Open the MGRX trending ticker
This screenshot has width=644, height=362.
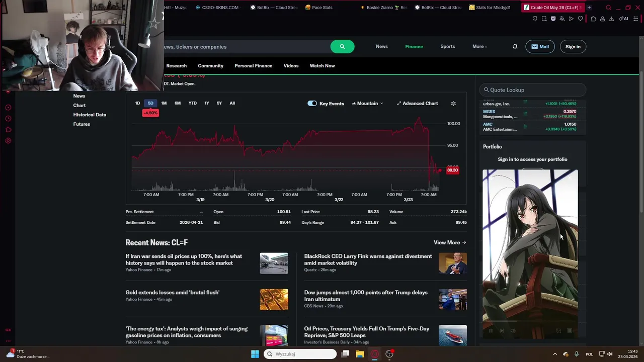pyautogui.click(x=489, y=112)
